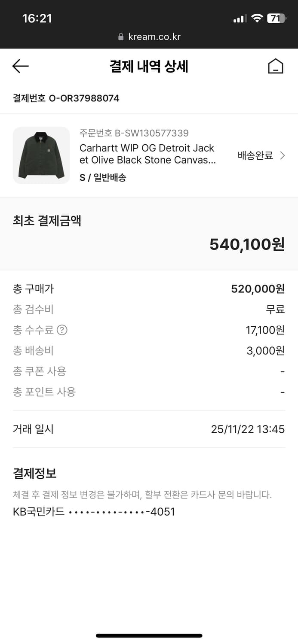Tap the jacket product thumbnail image
This screenshot has width=298, height=644.
pyautogui.click(x=41, y=155)
